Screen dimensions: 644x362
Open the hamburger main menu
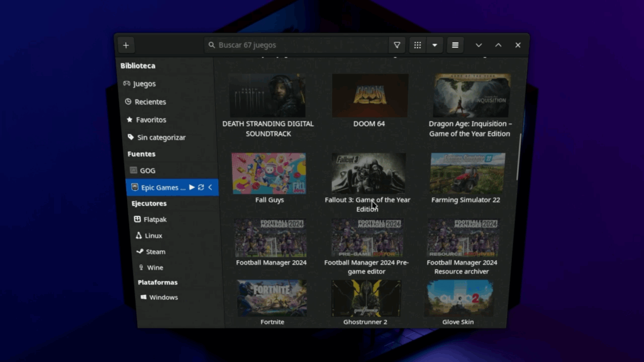455,45
